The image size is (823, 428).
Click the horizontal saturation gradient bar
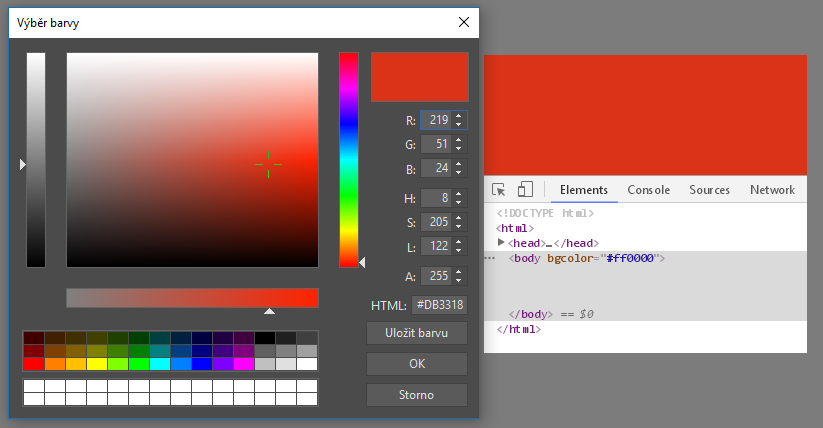[x=192, y=298]
